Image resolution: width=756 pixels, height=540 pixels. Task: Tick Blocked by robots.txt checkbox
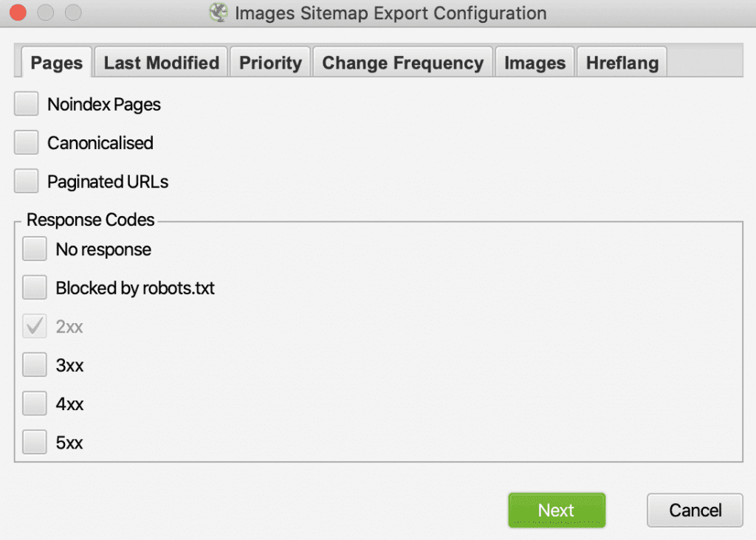(x=34, y=288)
